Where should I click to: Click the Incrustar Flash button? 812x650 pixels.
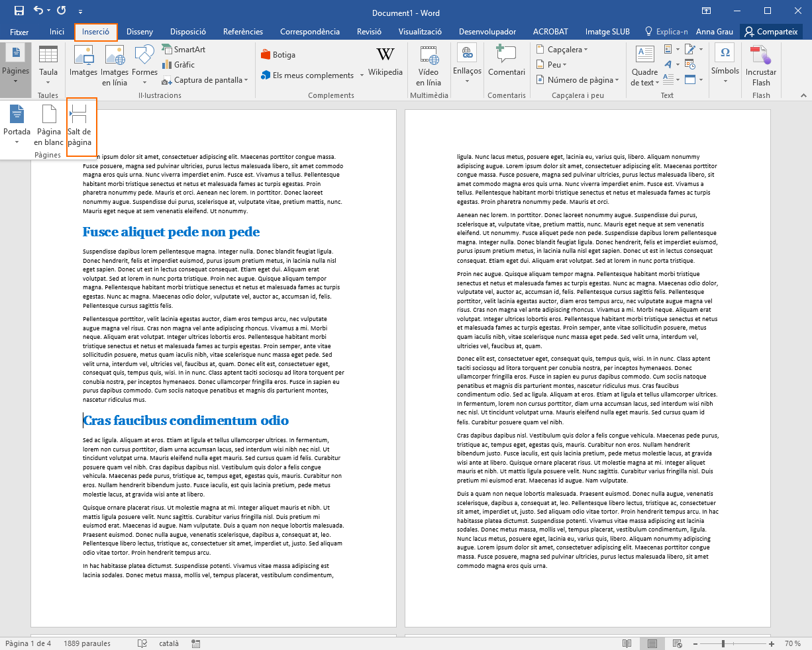pos(760,66)
